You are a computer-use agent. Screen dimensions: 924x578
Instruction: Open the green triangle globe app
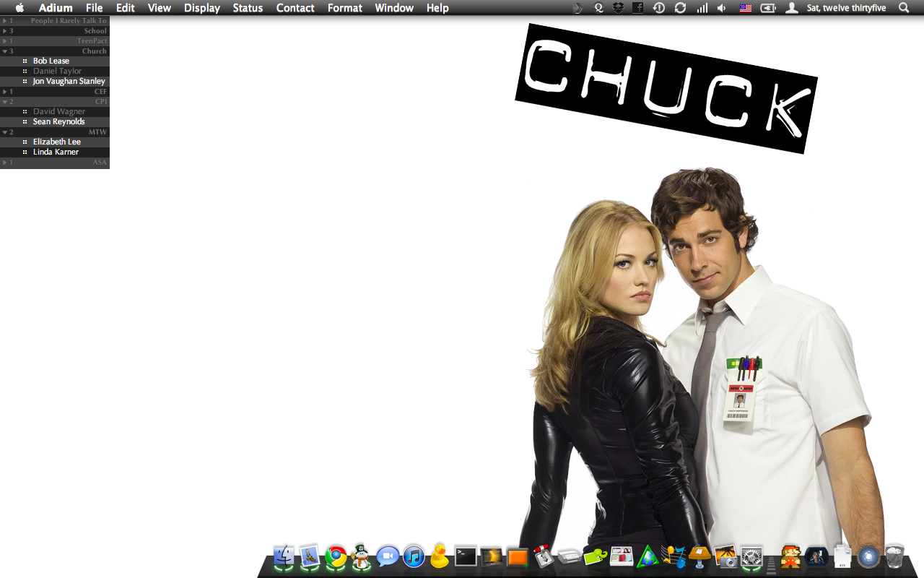[x=648, y=556]
